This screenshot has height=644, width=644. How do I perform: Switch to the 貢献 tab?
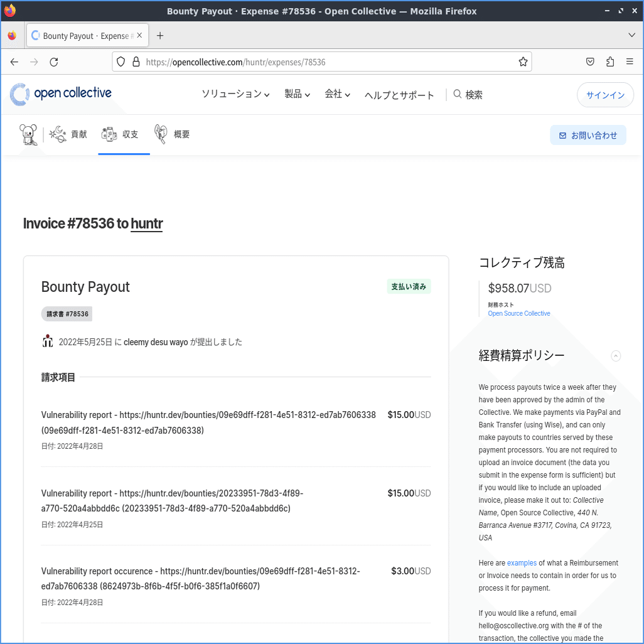coord(68,134)
